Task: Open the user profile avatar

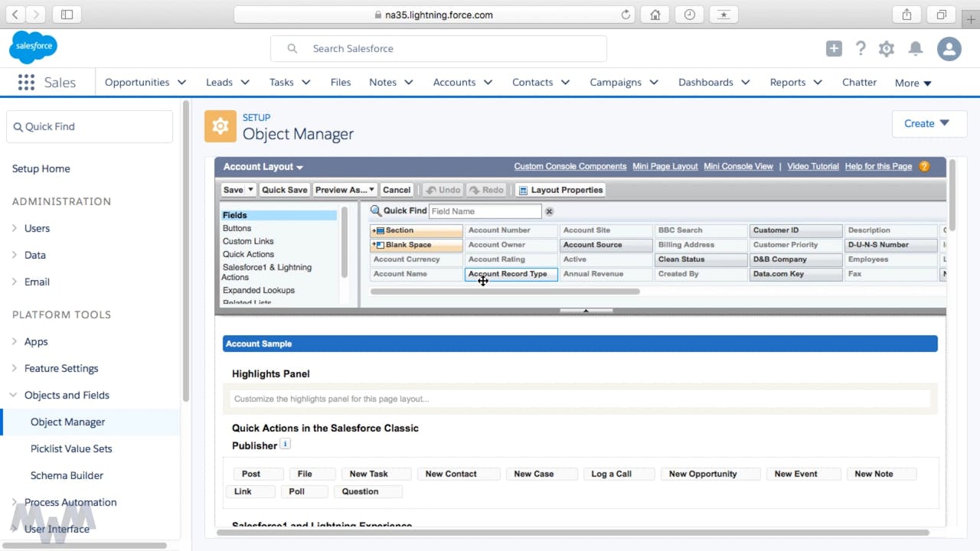Action: 949,49
